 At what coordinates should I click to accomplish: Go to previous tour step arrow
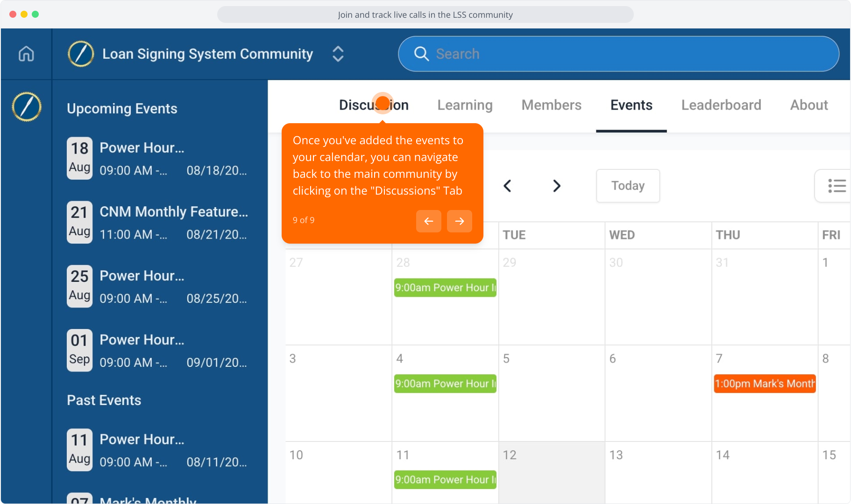[x=428, y=221]
